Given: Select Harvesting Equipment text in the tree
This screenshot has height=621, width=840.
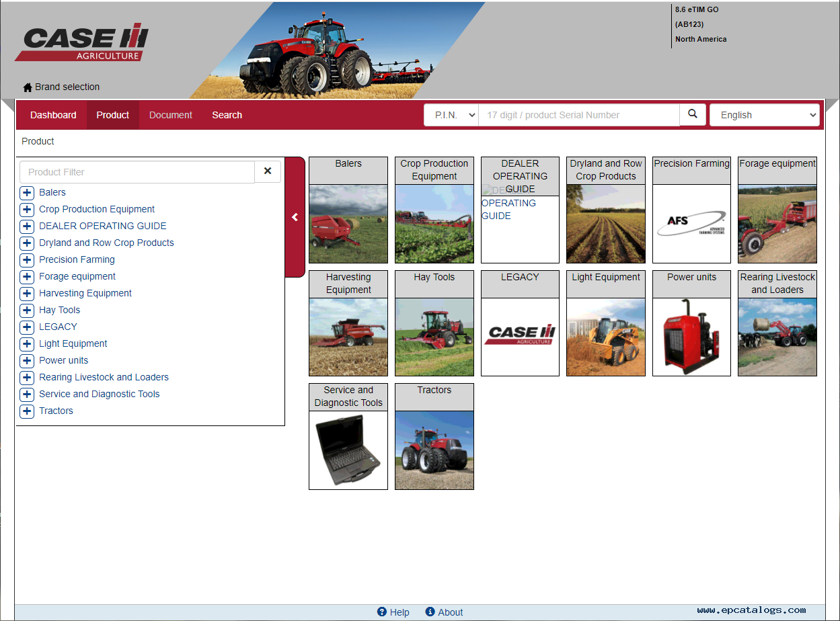Looking at the screenshot, I should [x=85, y=293].
